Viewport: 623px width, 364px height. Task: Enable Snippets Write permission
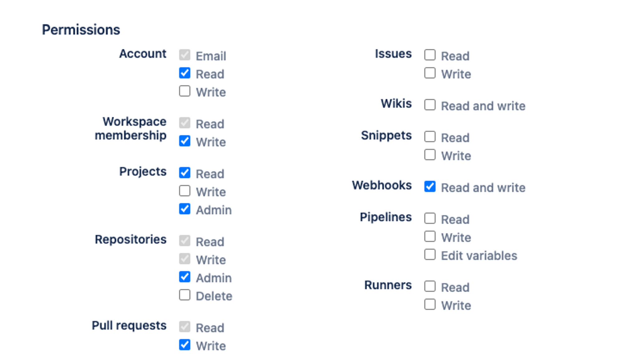pos(430,155)
